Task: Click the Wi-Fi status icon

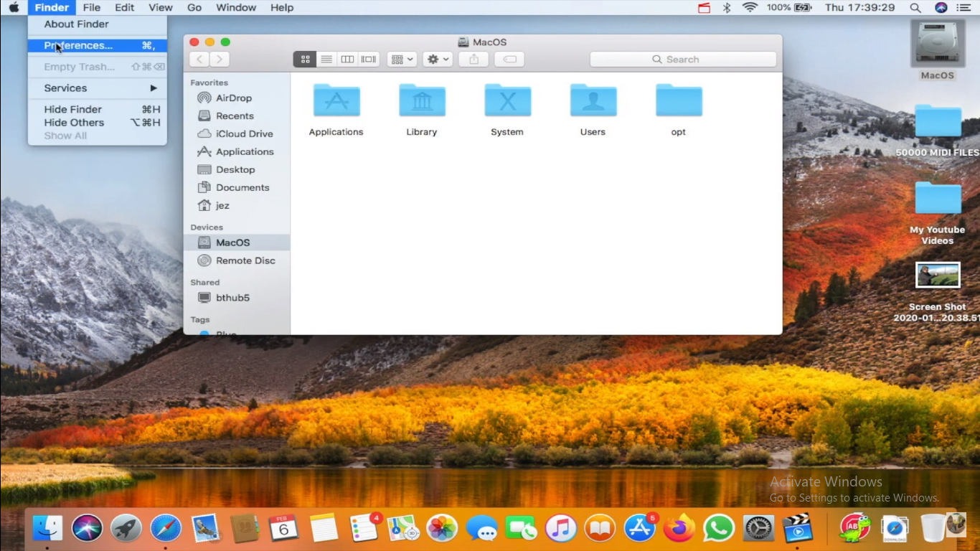Action: 750,7
